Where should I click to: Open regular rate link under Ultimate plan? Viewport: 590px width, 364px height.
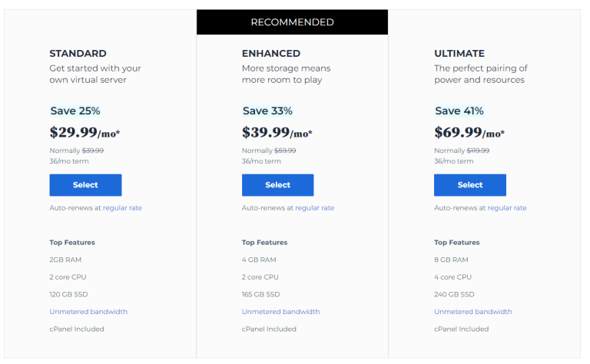(x=507, y=208)
